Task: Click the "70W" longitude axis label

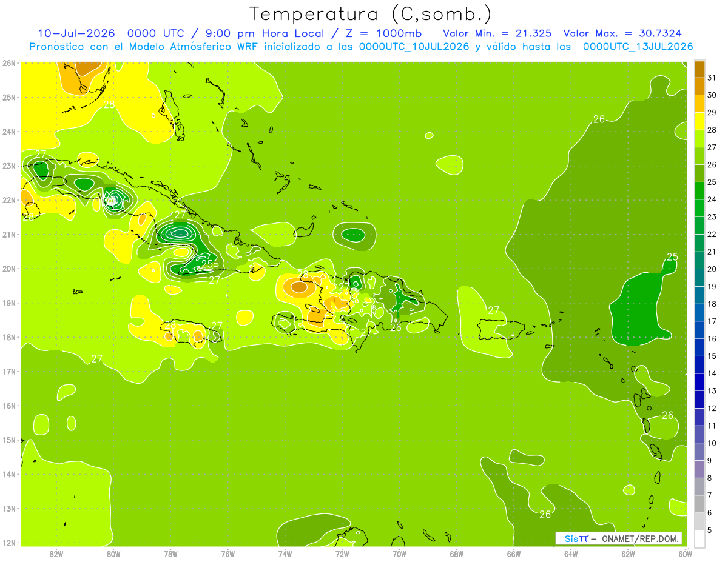Action: pos(399,553)
